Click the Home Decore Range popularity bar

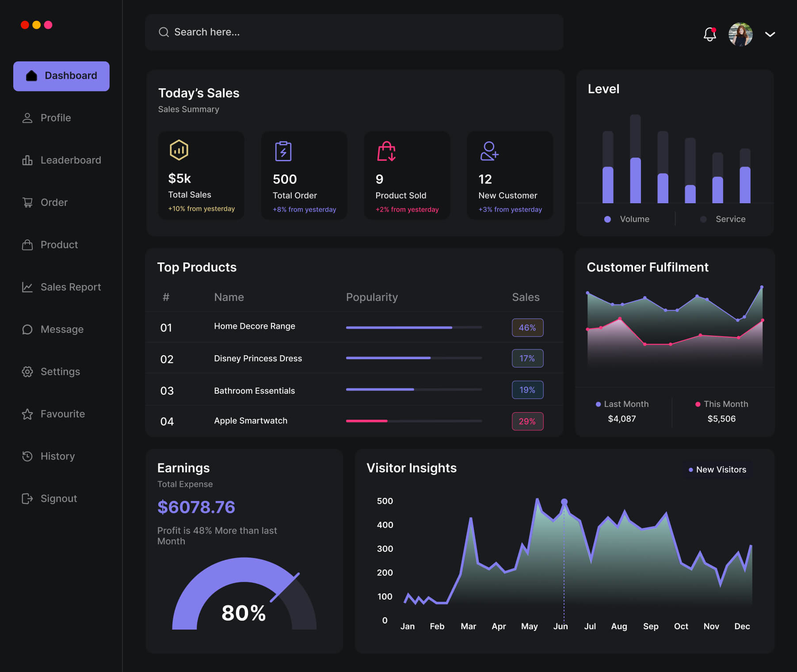click(413, 327)
